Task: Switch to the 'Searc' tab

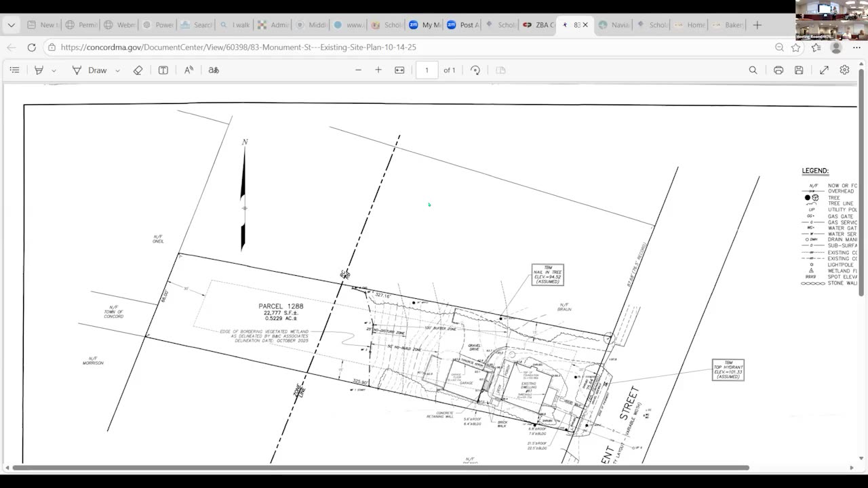Action: 196,25
